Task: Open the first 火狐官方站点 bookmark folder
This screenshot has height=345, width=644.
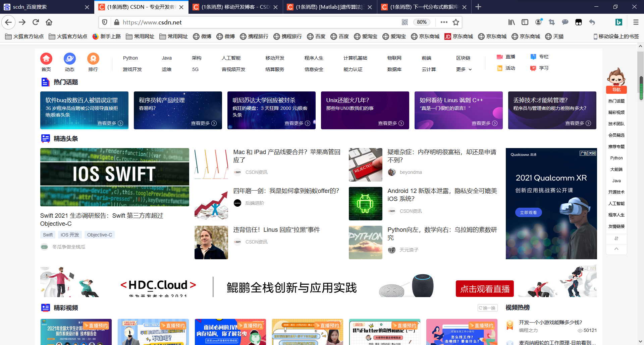Action: click(24, 36)
